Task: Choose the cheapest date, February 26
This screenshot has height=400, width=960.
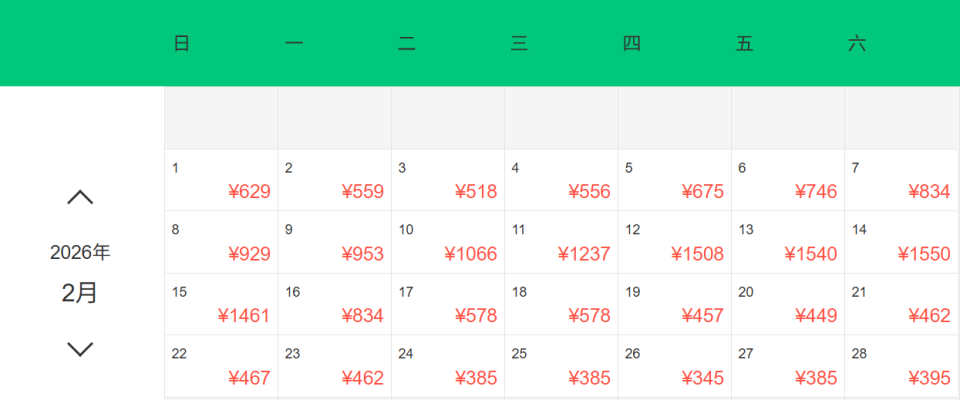Action: click(675, 367)
